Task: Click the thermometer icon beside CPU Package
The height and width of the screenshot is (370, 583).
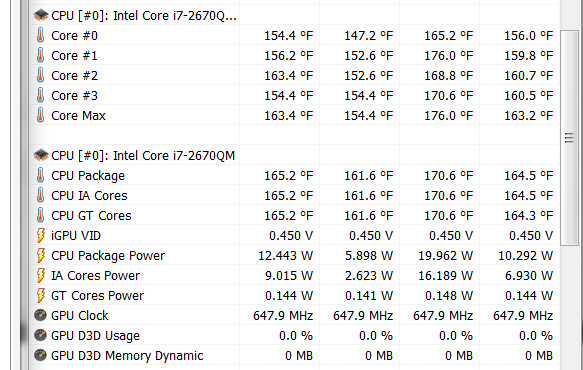Action: coord(41,176)
